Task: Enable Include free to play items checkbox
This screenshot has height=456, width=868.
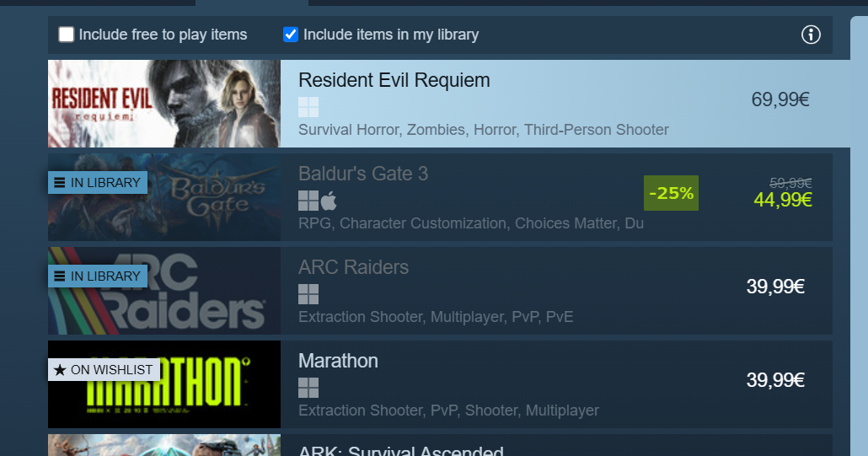Action: click(x=67, y=35)
